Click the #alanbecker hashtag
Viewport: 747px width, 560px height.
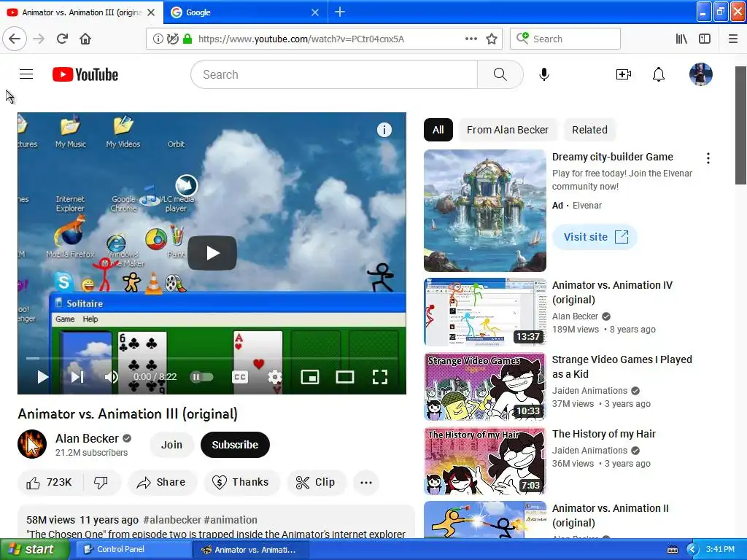pyautogui.click(x=172, y=520)
